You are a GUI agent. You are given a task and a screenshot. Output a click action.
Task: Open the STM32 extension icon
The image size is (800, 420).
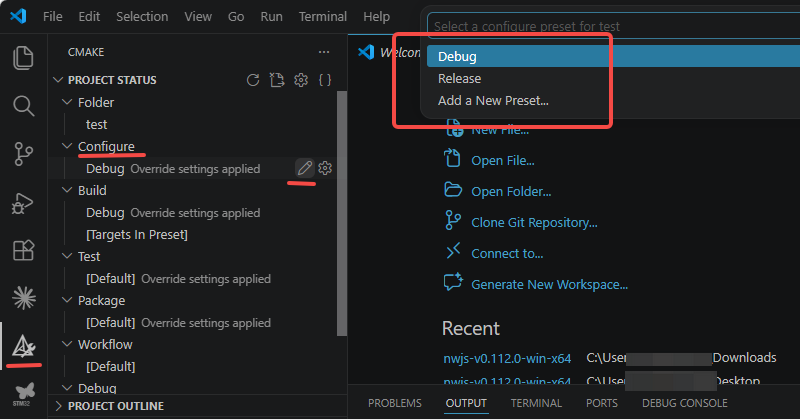(x=24, y=394)
